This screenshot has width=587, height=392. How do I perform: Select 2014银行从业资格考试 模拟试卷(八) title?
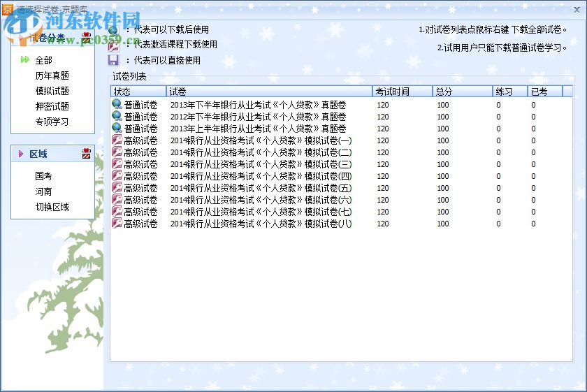click(x=261, y=224)
